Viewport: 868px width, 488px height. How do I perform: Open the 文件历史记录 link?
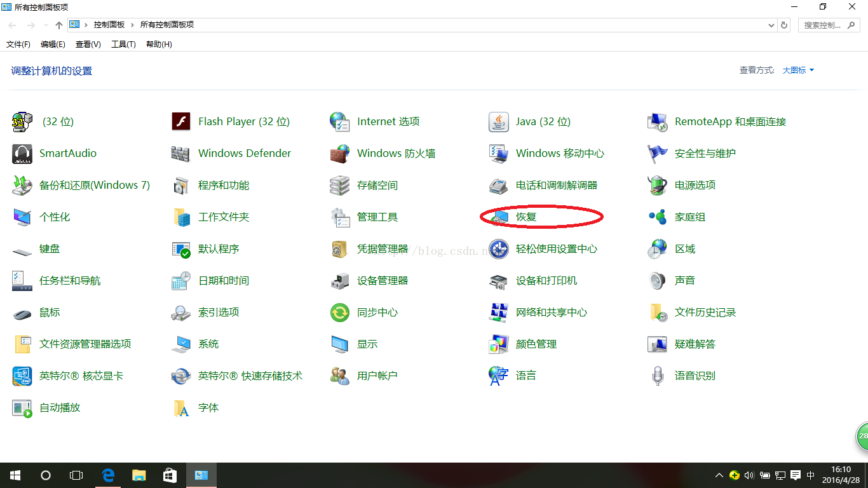pos(705,312)
